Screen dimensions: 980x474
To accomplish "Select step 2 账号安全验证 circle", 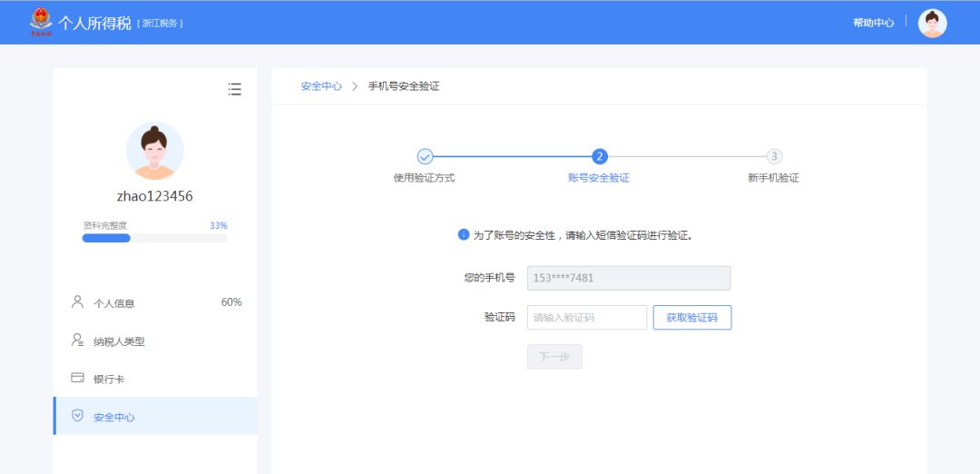I will click(x=599, y=156).
